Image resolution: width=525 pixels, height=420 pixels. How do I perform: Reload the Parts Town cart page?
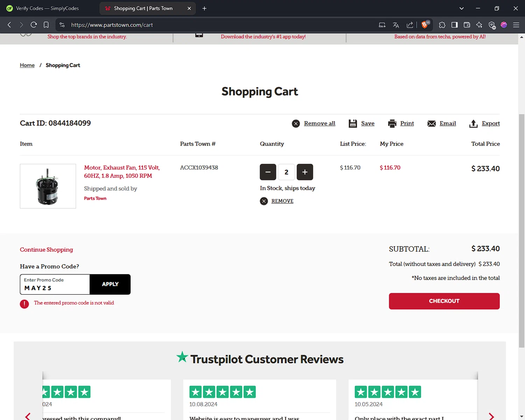34,25
